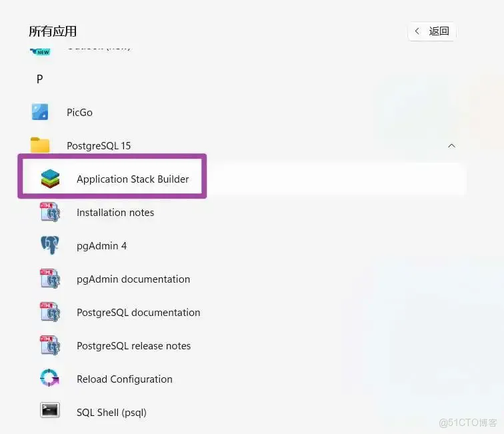504x434 pixels.
Task: Open the PicGo app icon
Action: (x=40, y=112)
